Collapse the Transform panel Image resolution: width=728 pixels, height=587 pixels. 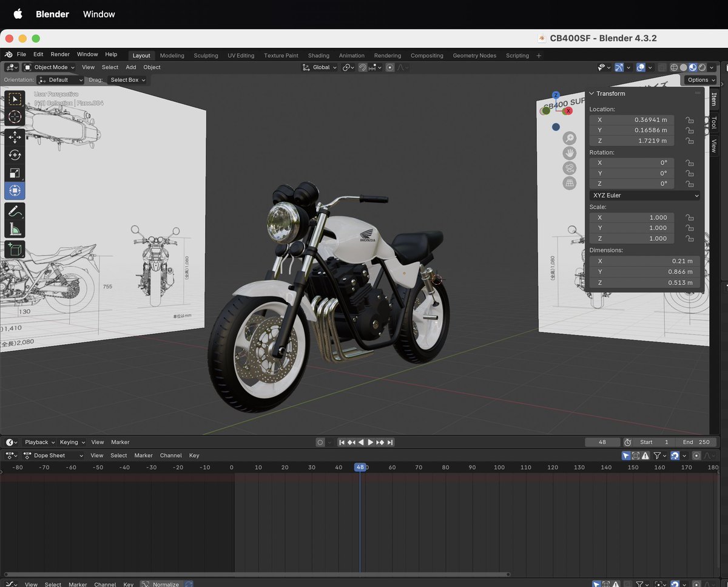pos(592,93)
